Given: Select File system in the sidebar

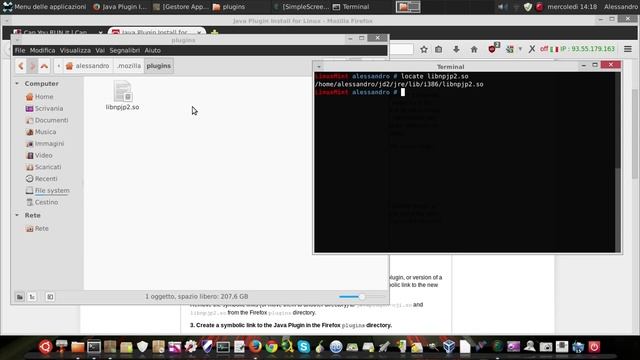Looking at the screenshot, I should pos(47,191).
